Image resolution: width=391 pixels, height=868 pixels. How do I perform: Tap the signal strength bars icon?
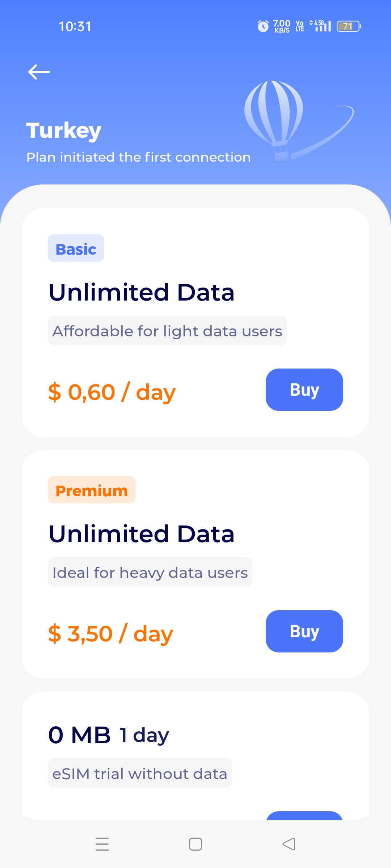pyautogui.click(x=320, y=26)
